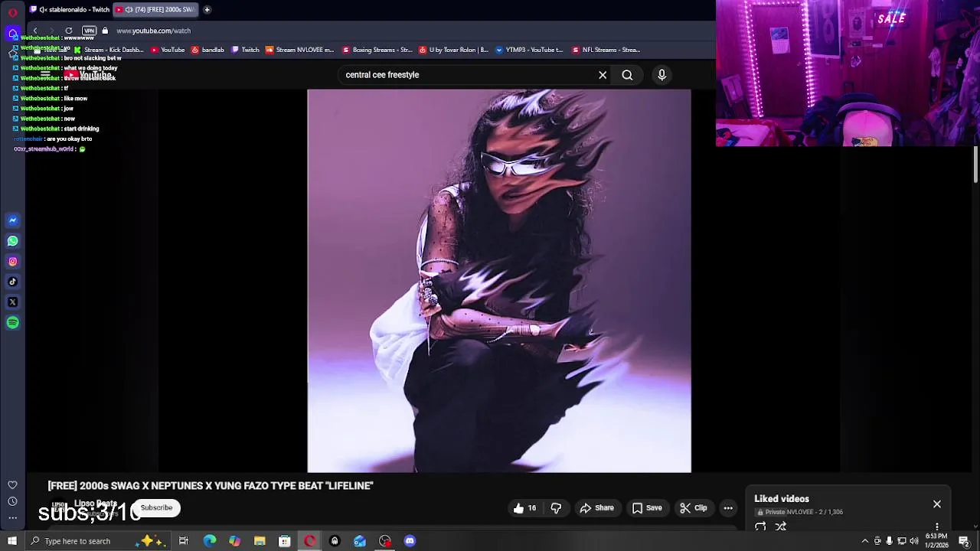Open the Stream - Kick Dashboard bookmark
The height and width of the screenshot is (551, 980).
pyautogui.click(x=108, y=50)
